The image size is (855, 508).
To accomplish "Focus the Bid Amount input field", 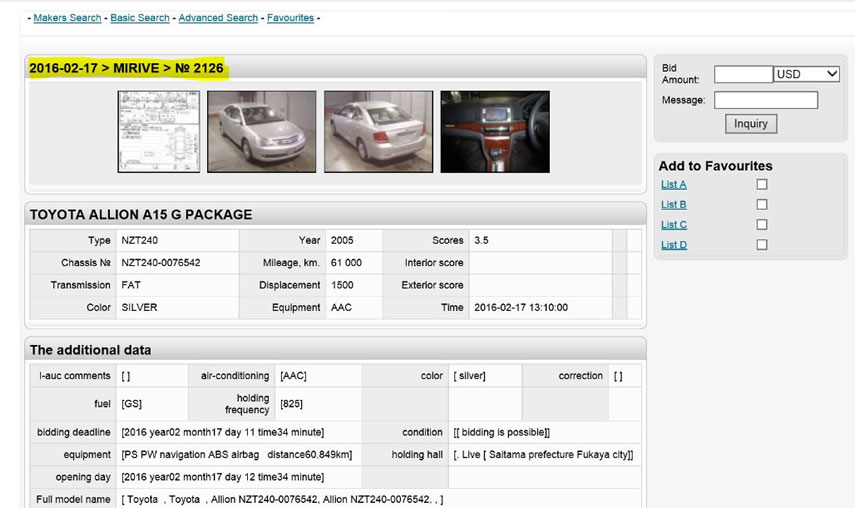I will pyautogui.click(x=743, y=74).
